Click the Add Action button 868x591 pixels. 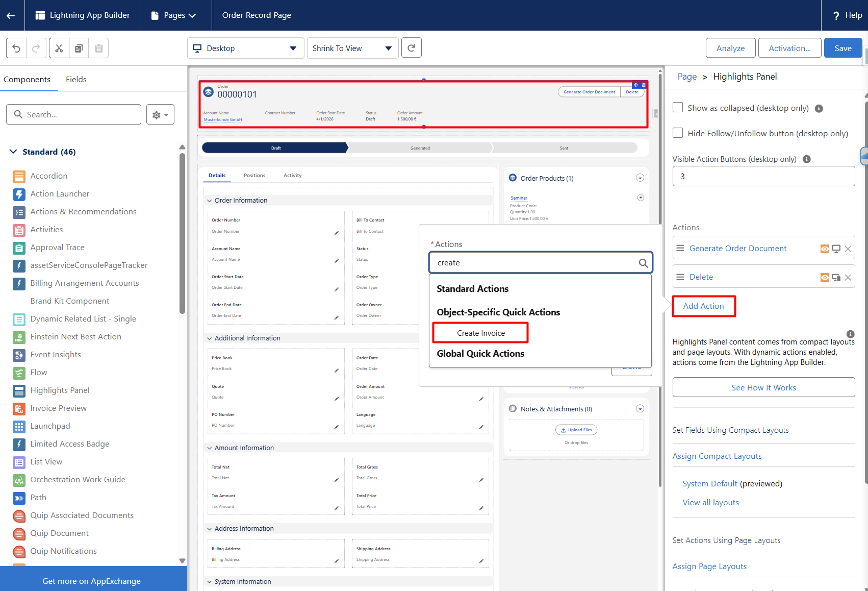(703, 306)
